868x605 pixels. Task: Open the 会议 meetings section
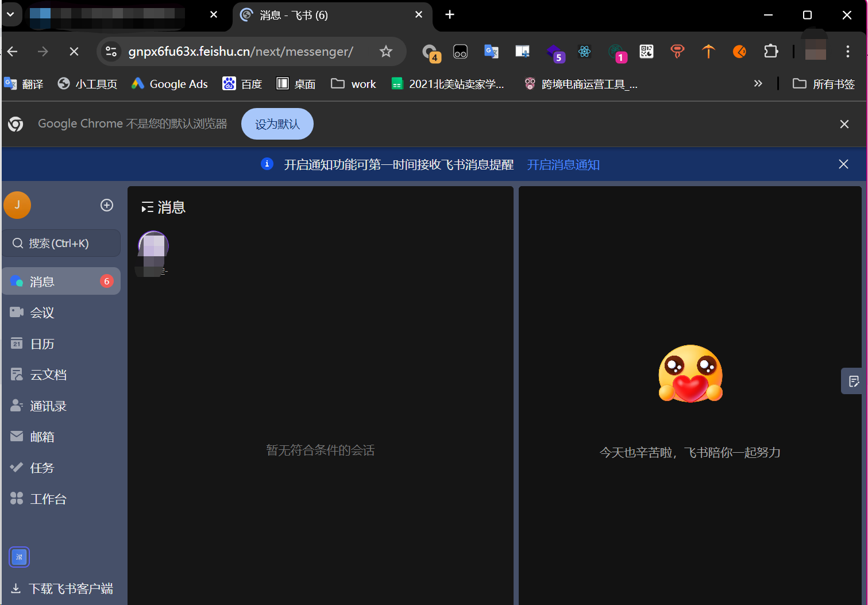point(42,313)
